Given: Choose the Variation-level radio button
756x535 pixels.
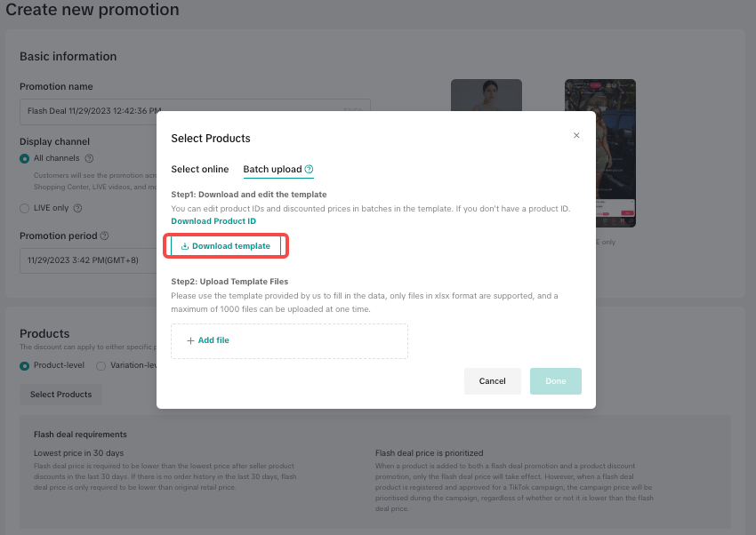Looking at the screenshot, I should coord(101,365).
